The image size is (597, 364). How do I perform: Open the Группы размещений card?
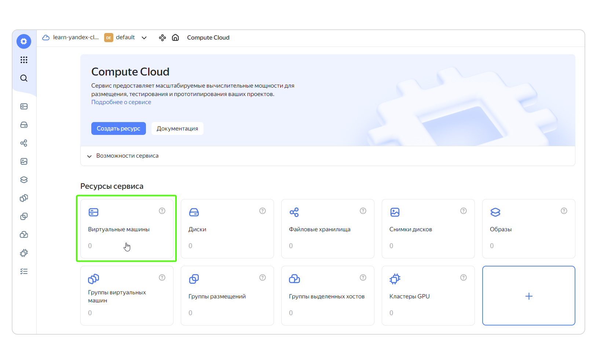point(227,295)
